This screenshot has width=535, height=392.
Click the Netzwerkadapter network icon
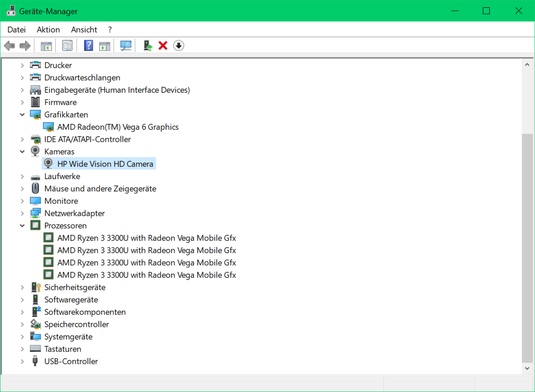click(36, 213)
